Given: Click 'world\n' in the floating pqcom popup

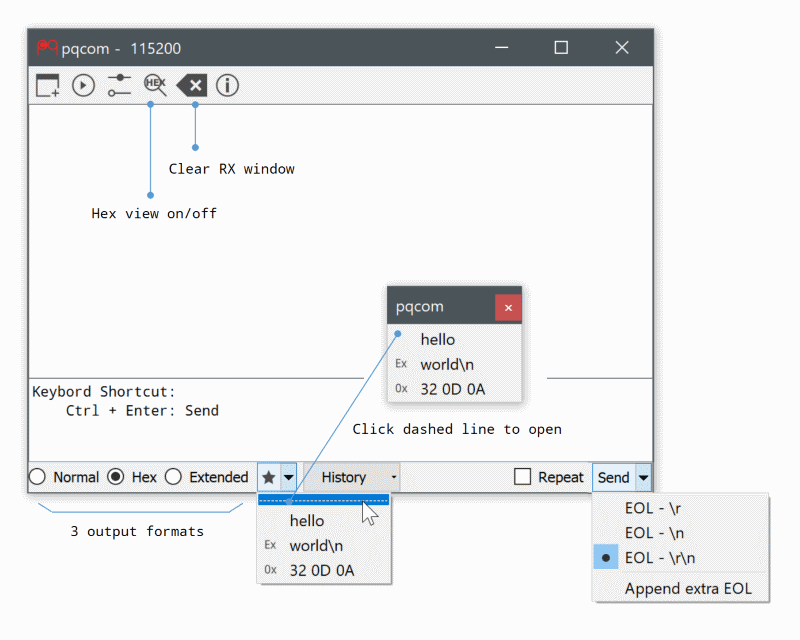Looking at the screenshot, I should point(454,364).
